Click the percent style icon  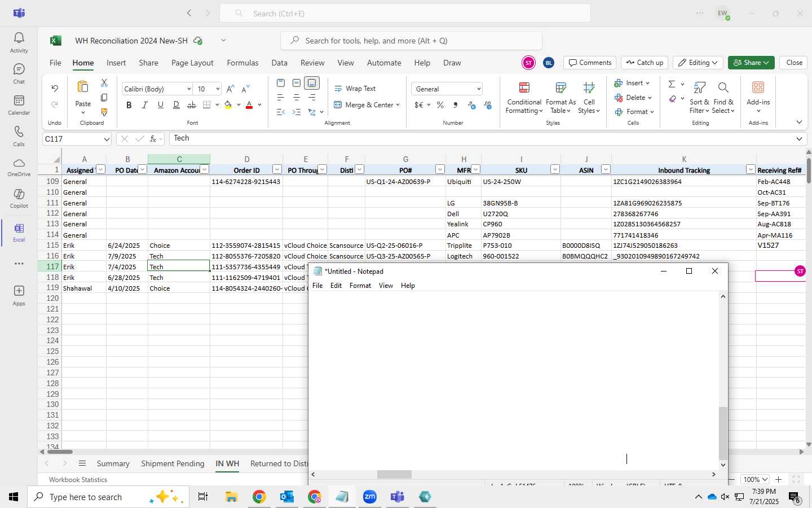440,105
